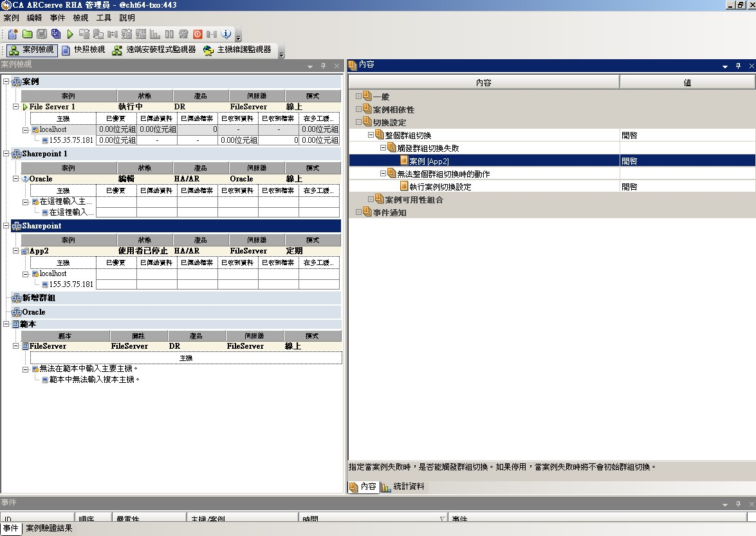Click the New scenario toolbar icon
Viewport: 756px width, 536px height.
[x=13, y=34]
